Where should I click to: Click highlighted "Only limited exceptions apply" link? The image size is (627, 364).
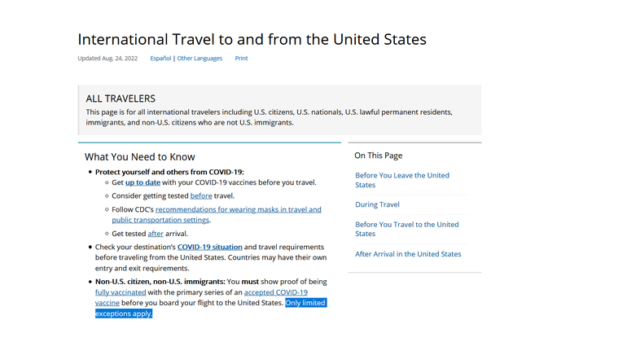click(305, 303)
